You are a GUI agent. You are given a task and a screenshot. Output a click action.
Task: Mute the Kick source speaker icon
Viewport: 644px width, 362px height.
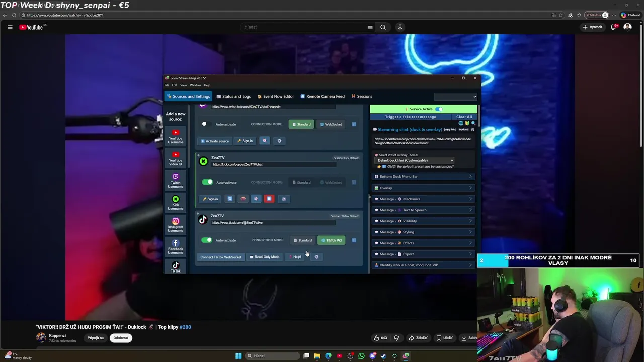pyautogui.click(x=256, y=199)
